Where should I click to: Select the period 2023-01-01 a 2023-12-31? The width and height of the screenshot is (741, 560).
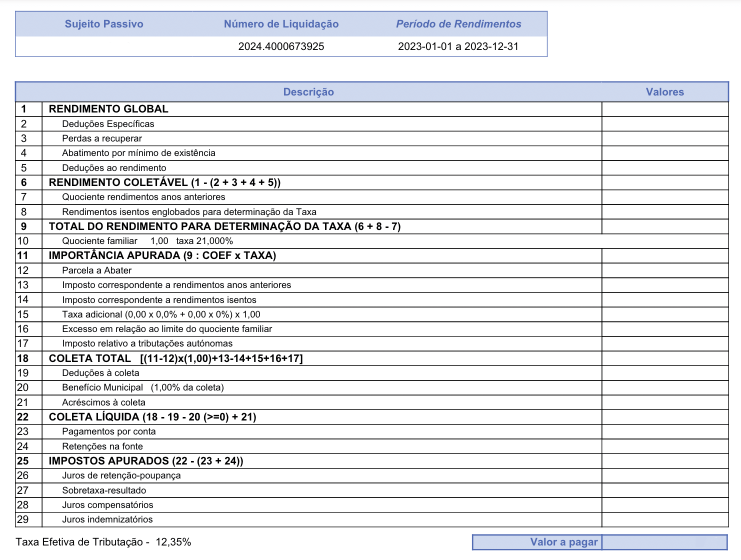click(x=458, y=46)
